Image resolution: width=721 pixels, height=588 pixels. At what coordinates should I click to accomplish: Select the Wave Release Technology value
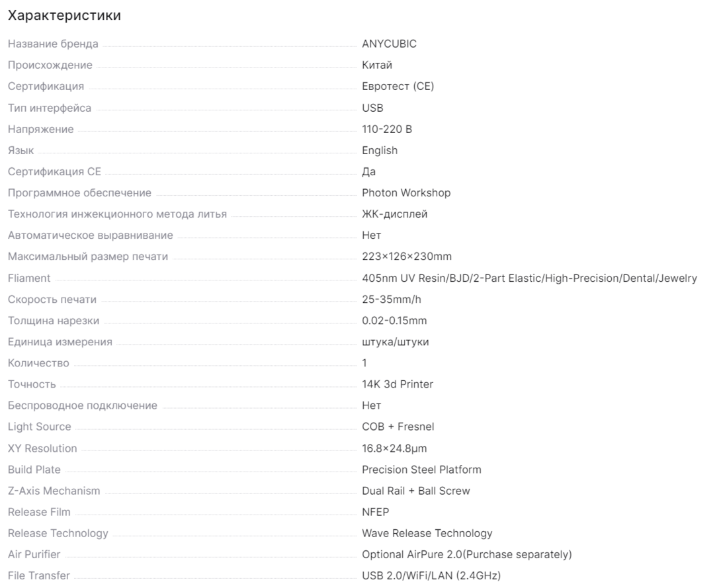427,533
